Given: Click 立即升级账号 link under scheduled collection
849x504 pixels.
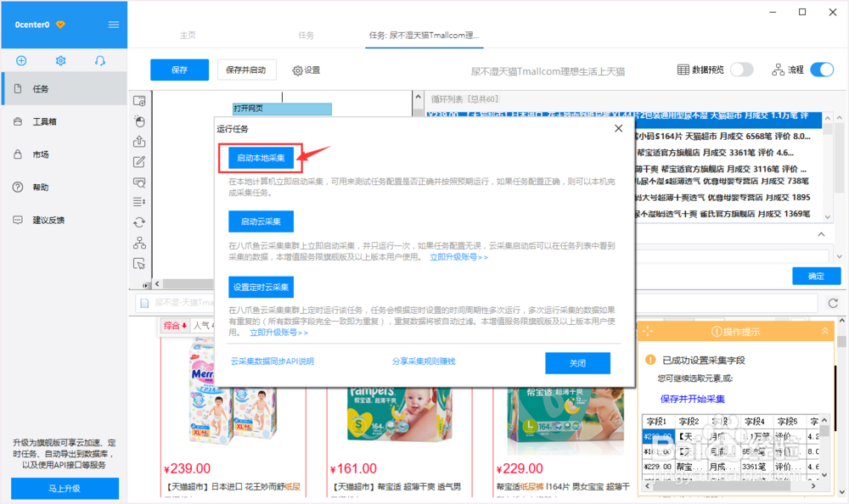Looking at the screenshot, I should 278,333.
